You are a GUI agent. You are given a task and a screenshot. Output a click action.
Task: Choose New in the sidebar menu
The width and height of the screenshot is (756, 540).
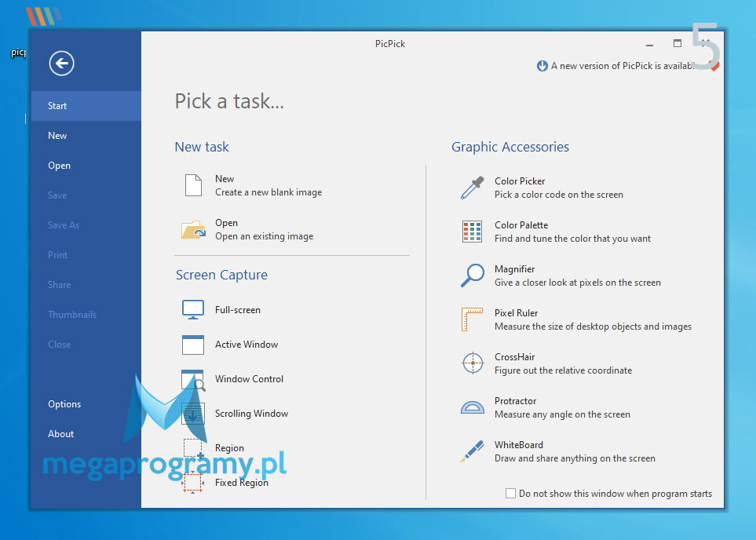pyautogui.click(x=86, y=136)
